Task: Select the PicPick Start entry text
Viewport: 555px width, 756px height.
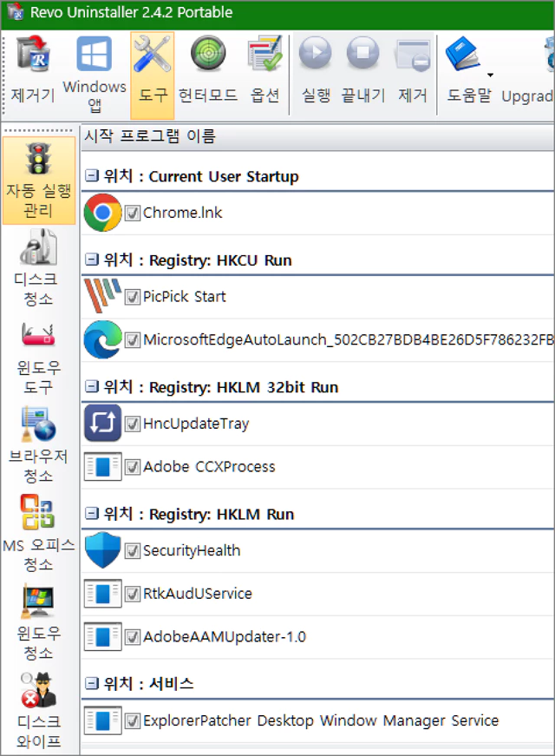Action: tap(184, 297)
